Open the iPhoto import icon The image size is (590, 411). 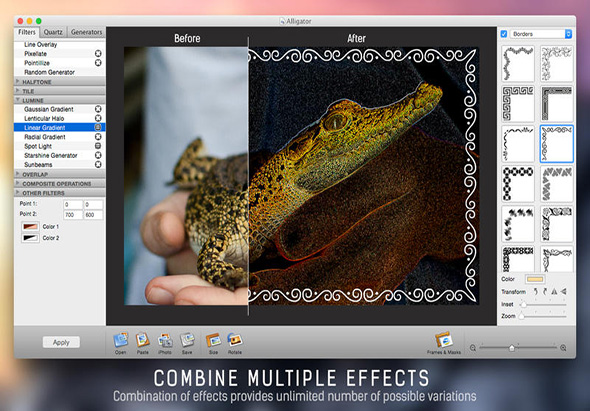165,340
